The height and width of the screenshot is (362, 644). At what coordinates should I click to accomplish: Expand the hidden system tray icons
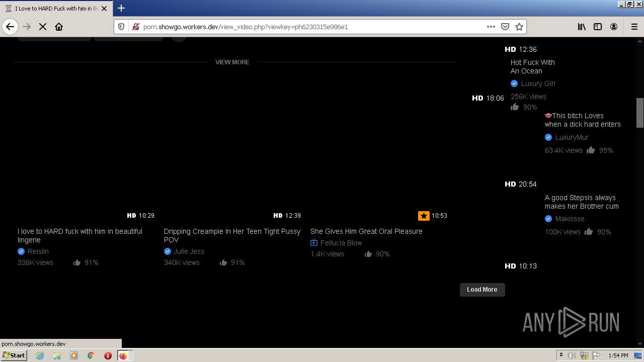click(x=561, y=355)
